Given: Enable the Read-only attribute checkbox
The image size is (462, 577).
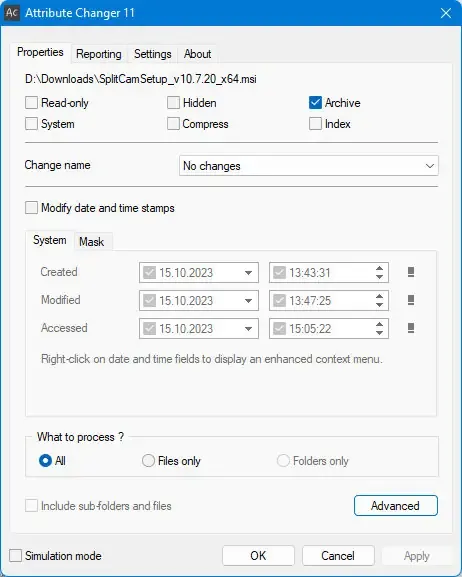Looking at the screenshot, I should coord(32,103).
